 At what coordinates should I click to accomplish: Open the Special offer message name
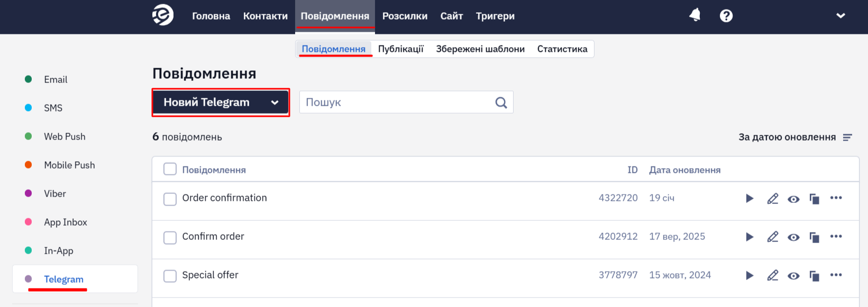click(x=210, y=275)
